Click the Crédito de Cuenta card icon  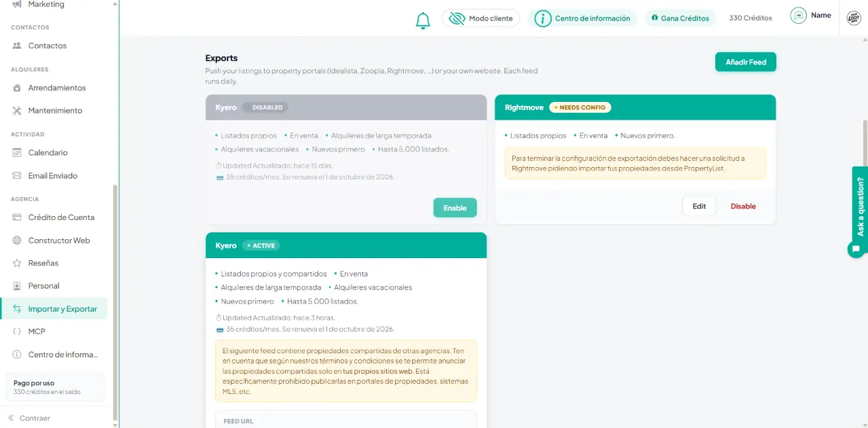click(x=17, y=217)
